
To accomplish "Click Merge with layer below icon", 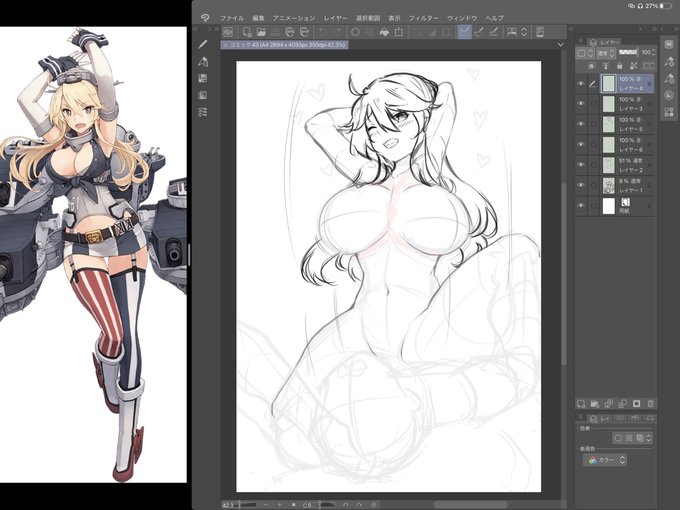I will tap(622, 404).
